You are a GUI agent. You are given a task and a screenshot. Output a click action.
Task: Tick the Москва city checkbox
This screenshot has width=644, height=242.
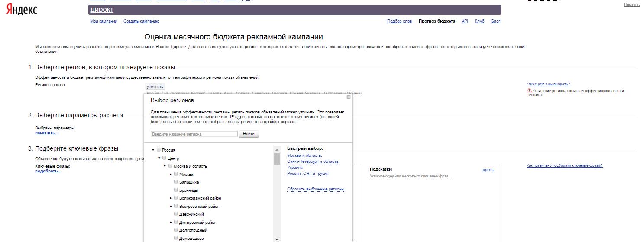click(x=176, y=174)
